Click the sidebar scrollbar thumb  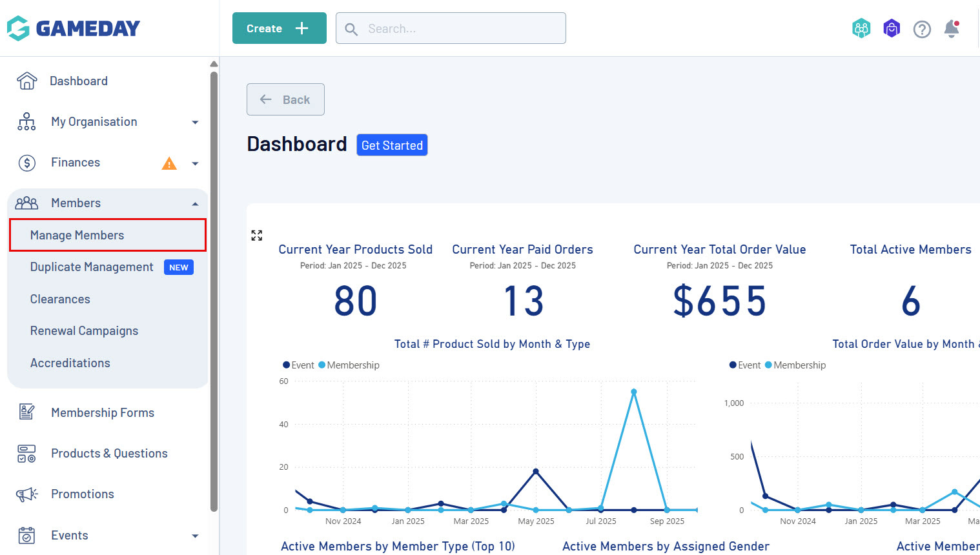click(x=214, y=290)
